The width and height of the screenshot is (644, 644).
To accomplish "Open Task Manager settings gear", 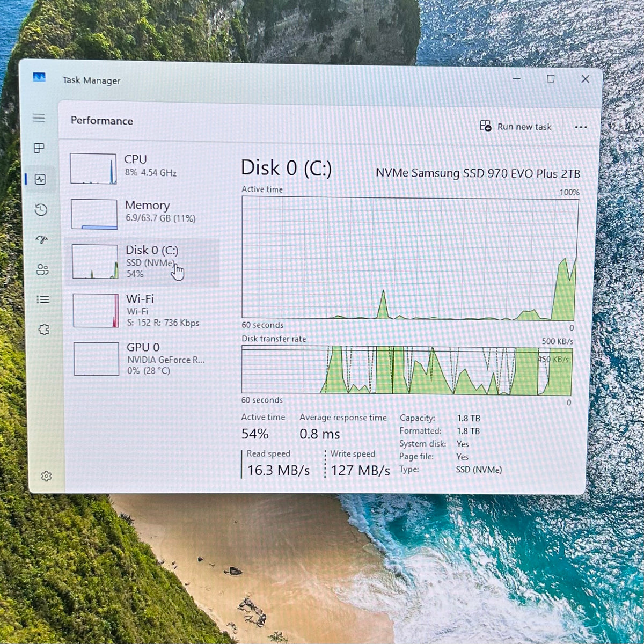I will (46, 476).
